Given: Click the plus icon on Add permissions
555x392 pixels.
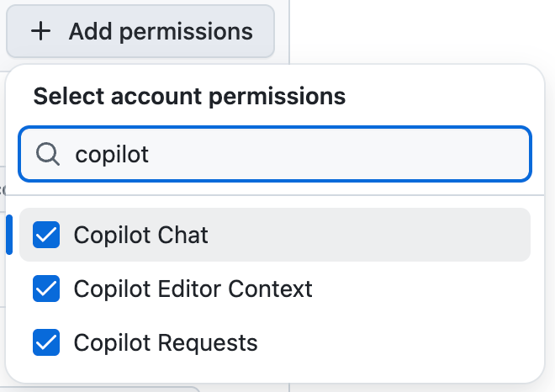Looking at the screenshot, I should (x=40, y=32).
